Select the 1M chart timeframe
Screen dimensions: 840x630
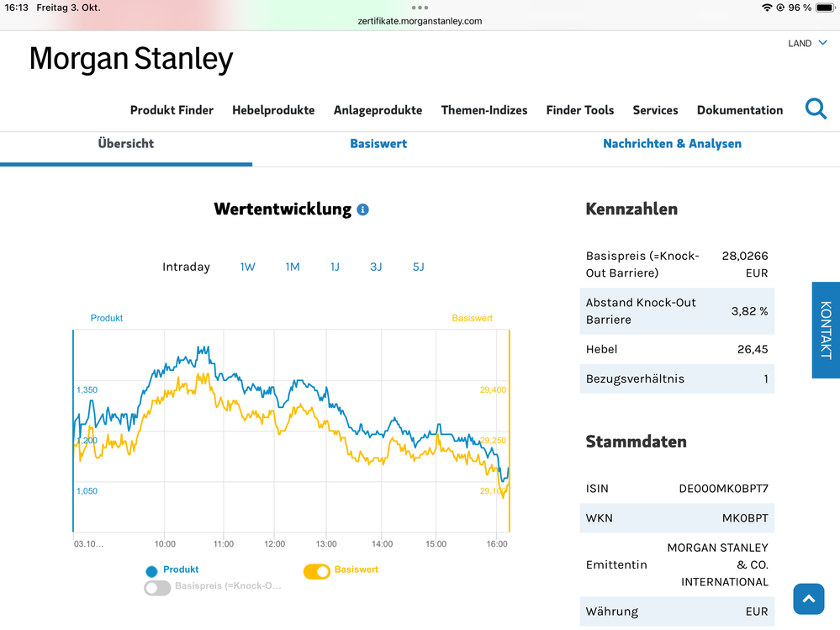click(x=293, y=267)
